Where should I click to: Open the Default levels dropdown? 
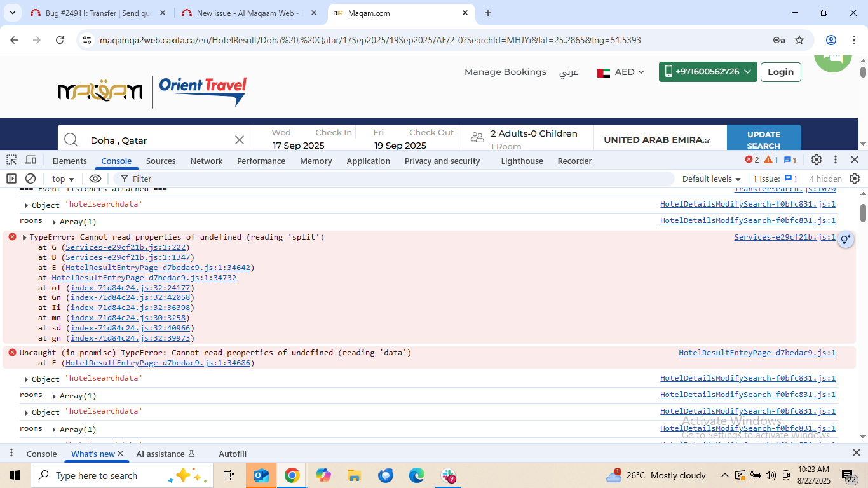(x=711, y=179)
